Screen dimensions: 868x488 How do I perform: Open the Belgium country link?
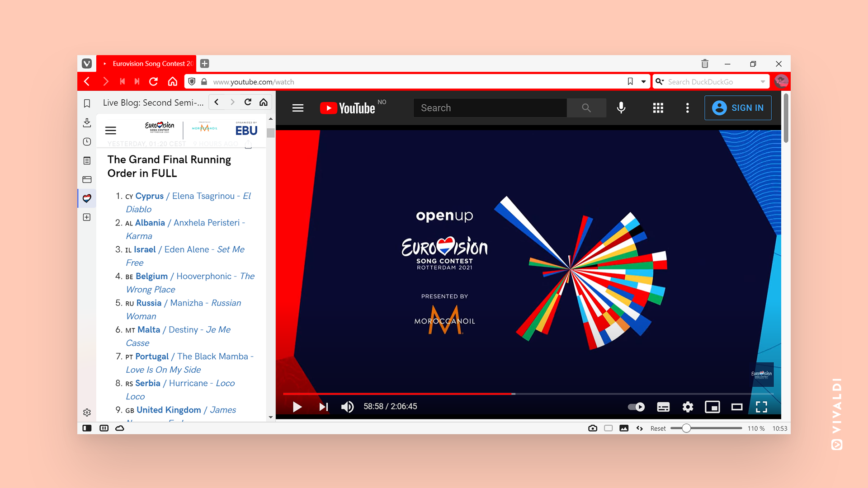[x=151, y=276]
